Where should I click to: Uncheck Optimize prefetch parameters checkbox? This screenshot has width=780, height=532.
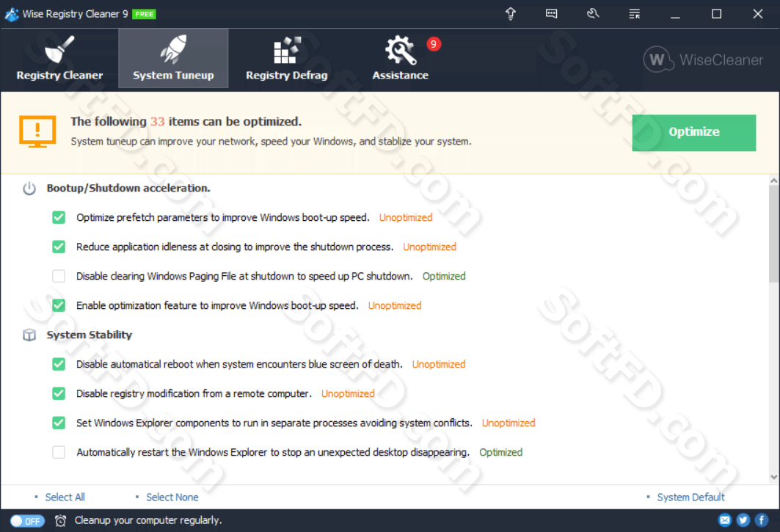(x=59, y=217)
